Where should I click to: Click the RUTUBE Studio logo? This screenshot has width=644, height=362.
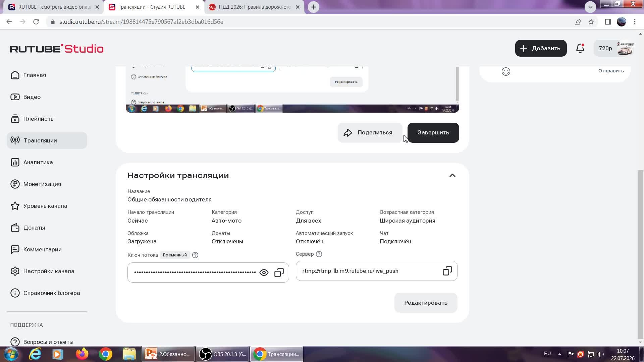57,49
